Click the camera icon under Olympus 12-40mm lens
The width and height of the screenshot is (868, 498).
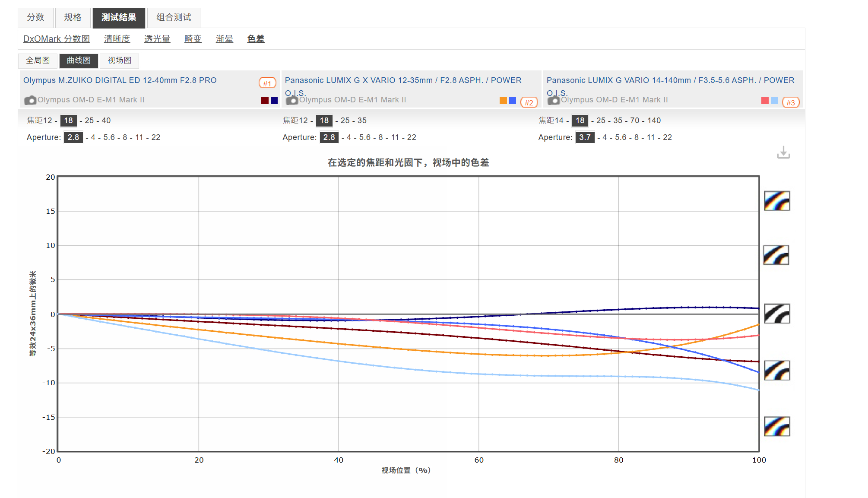pyautogui.click(x=30, y=100)
